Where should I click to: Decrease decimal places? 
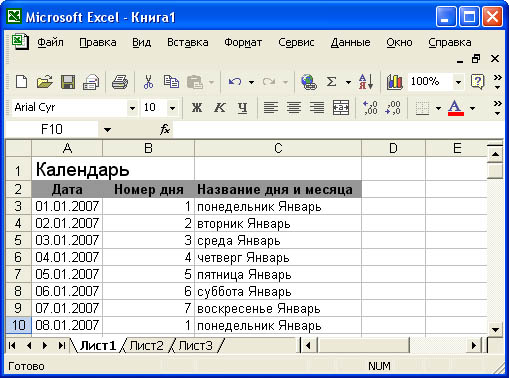coord(393,108)
